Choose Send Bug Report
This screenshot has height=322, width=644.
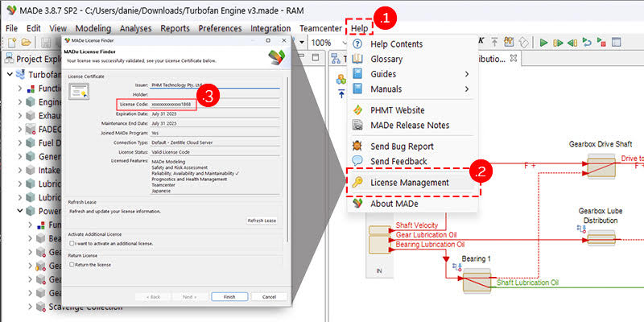412,147
